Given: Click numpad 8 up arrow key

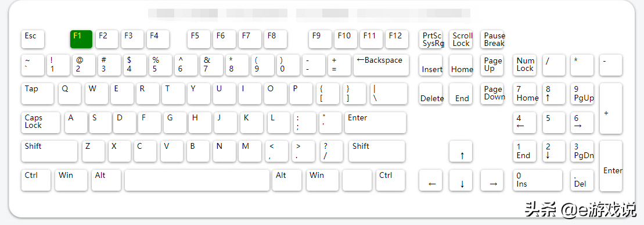Looking at the screenshot, I should pos(553,94).
